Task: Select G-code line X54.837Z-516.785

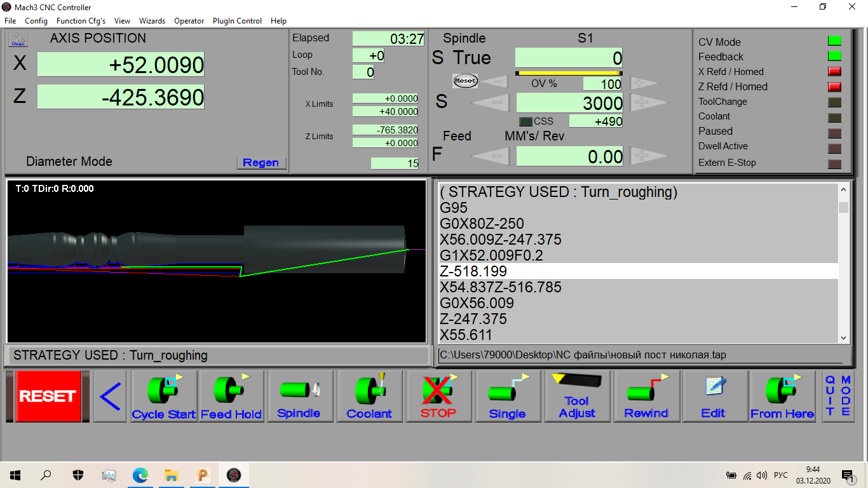Action: pyautogui.click(x=638, y=287)
